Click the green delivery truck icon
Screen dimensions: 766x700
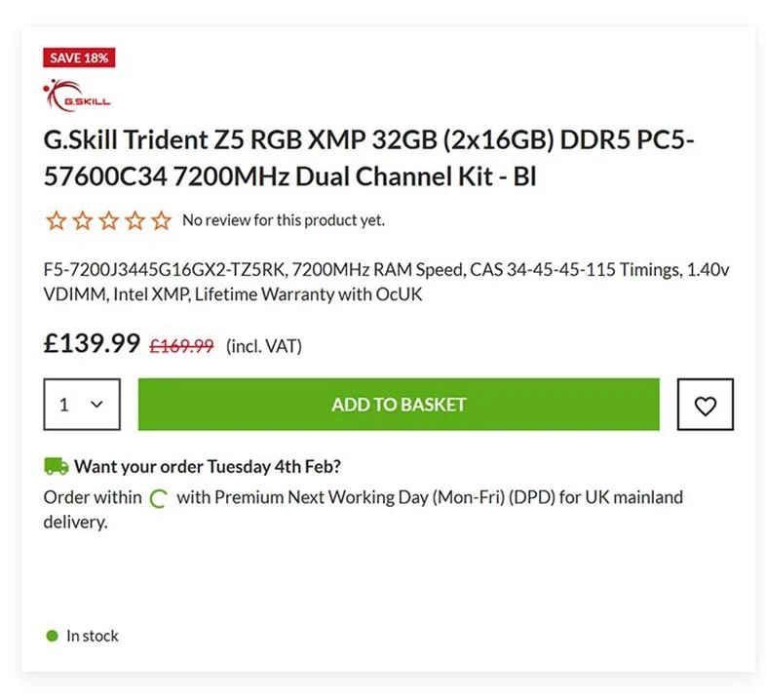coord(56,466)
